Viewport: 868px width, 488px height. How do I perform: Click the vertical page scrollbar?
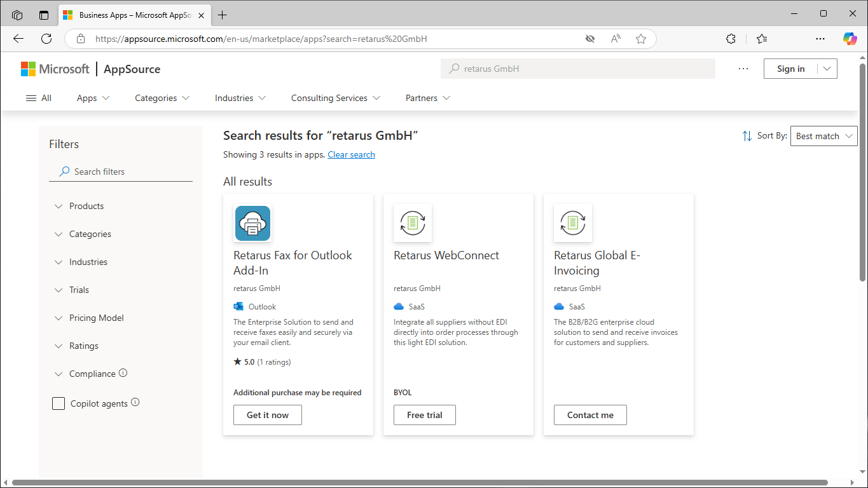click(x=863, y=172)
